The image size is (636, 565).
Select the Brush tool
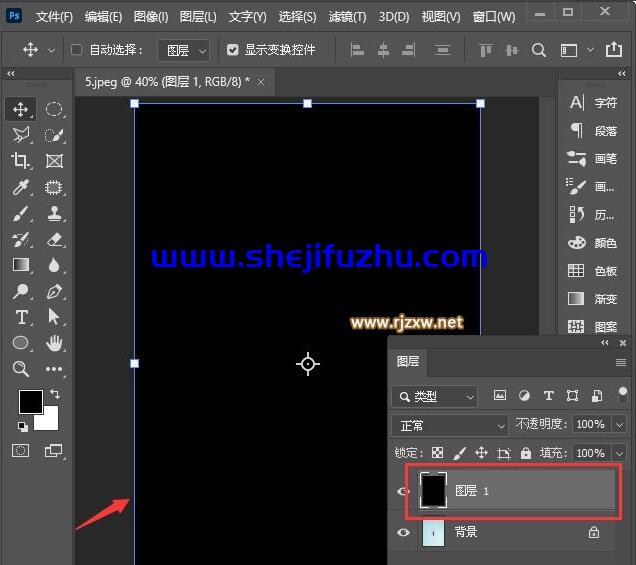[x=20, y=213]
